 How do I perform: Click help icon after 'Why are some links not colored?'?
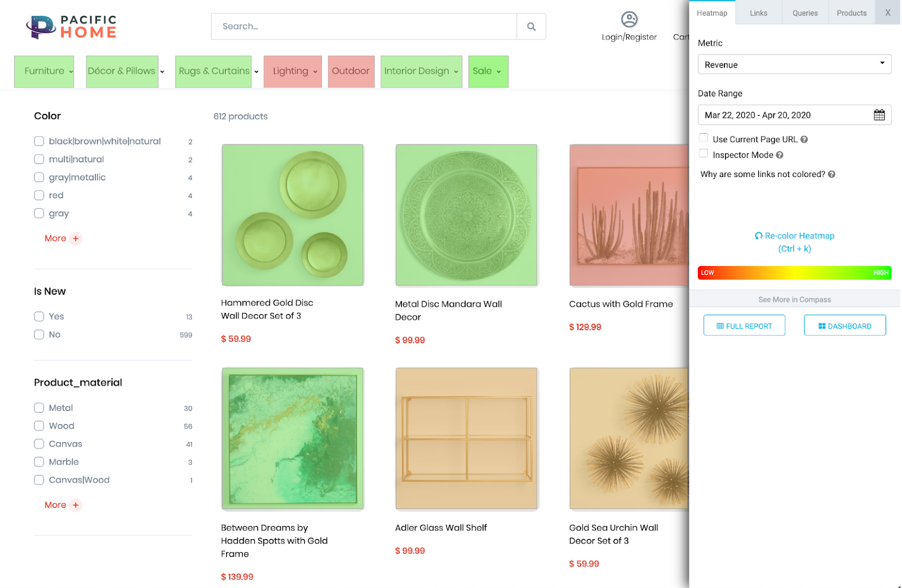tap(832, 174)
